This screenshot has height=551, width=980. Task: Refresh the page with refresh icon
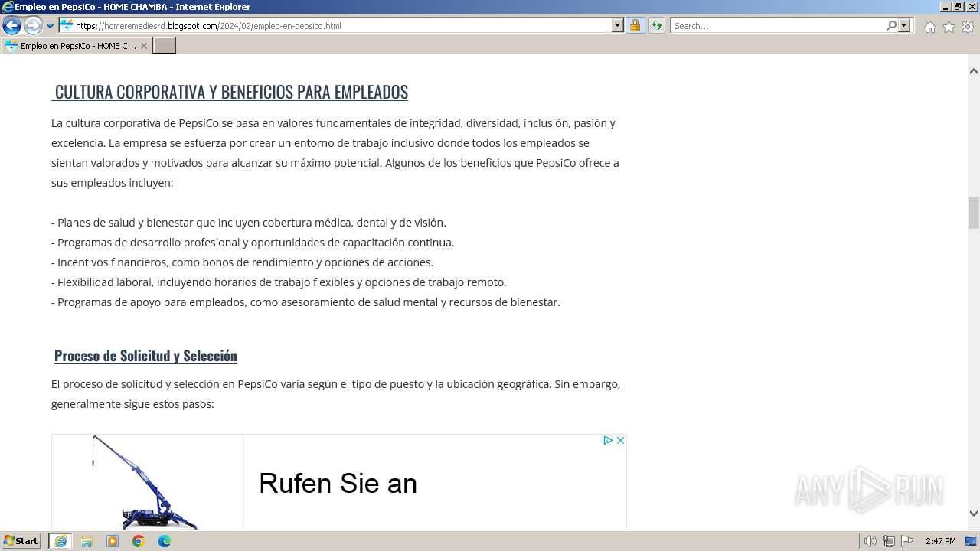[657, 26]
